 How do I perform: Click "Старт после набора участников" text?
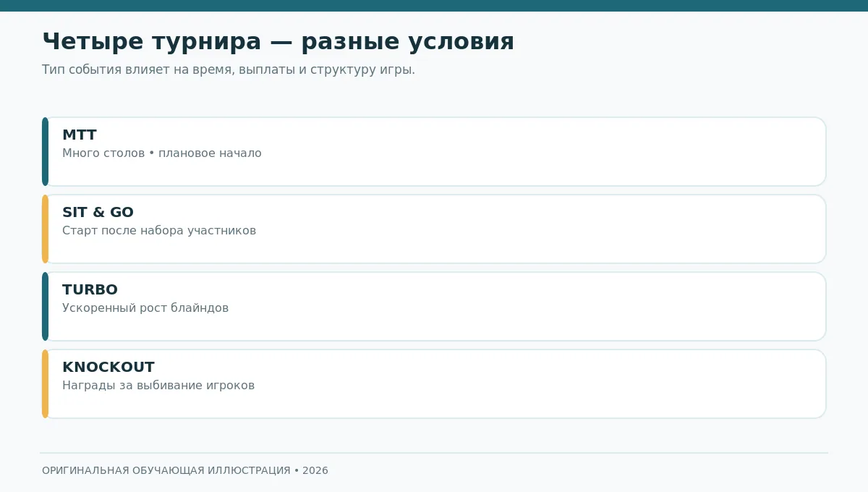159,231
